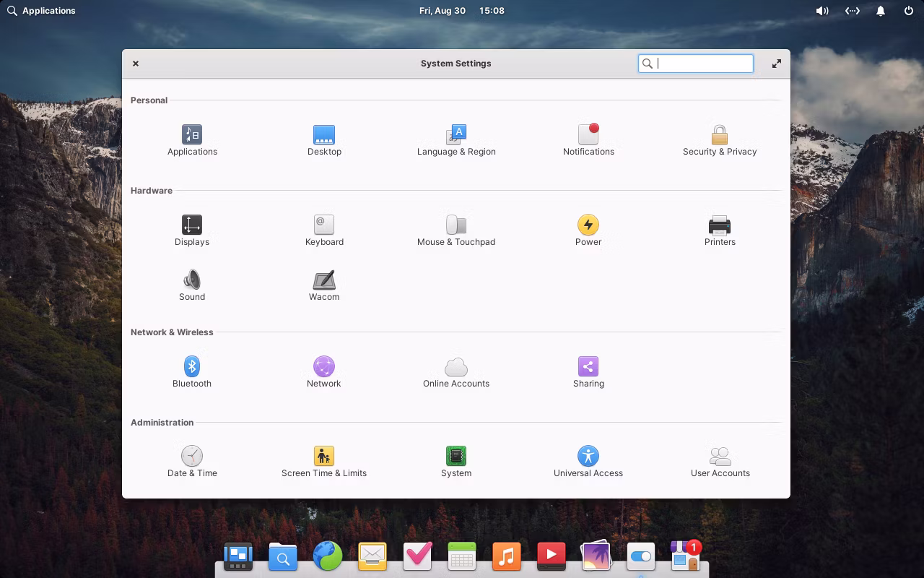Screen dimensions: 924x578
Task: Launch the Music app from dock
Action: pos(506,556)
